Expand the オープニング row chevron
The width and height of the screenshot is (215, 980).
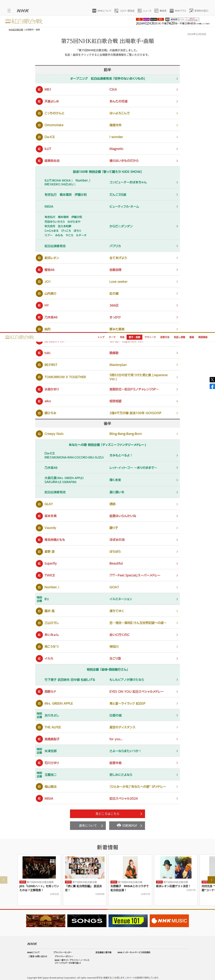(x=177, y=79)
